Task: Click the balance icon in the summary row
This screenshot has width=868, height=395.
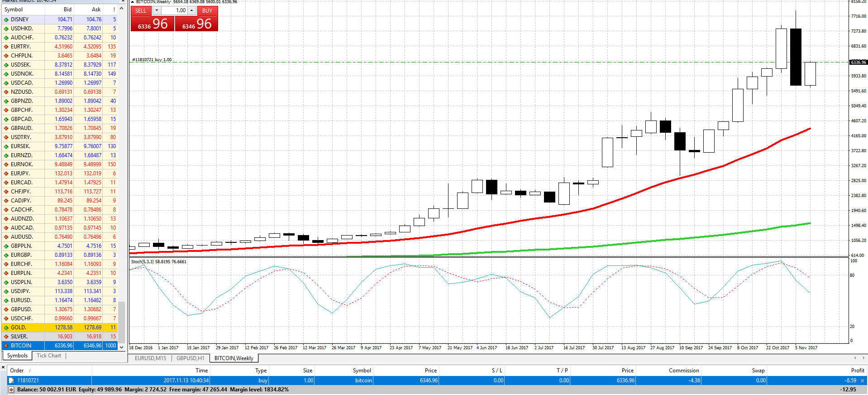Action: point(12,390)
